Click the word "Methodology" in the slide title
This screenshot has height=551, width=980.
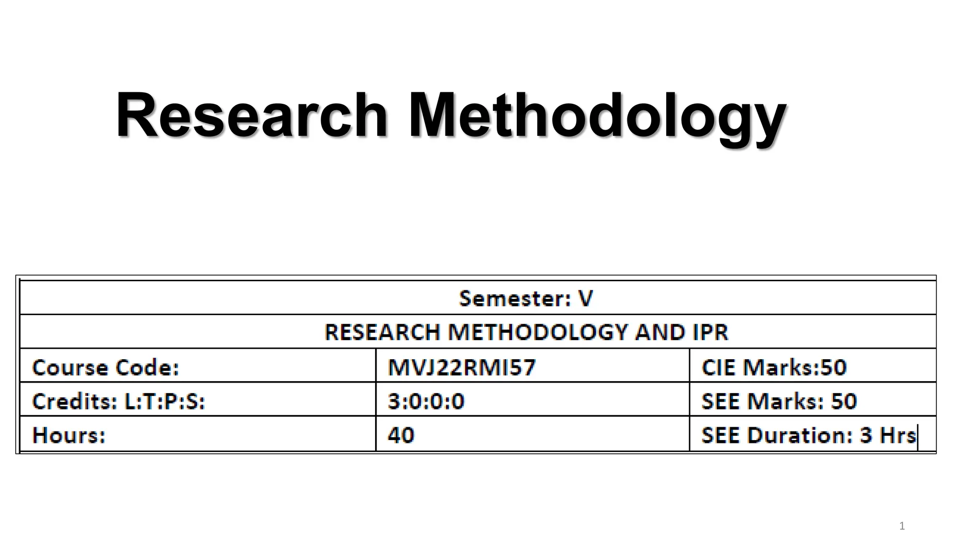pos(597,119)
